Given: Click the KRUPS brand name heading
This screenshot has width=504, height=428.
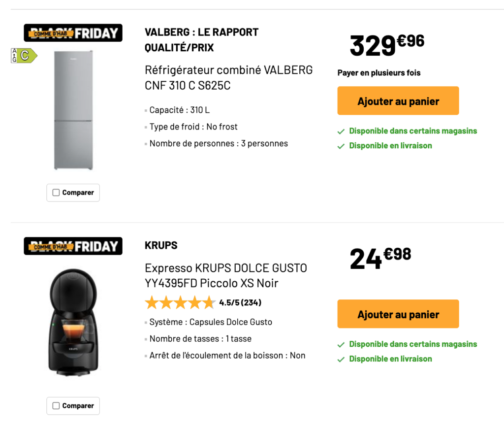Looking at the screenshot, I should [161, 245].
